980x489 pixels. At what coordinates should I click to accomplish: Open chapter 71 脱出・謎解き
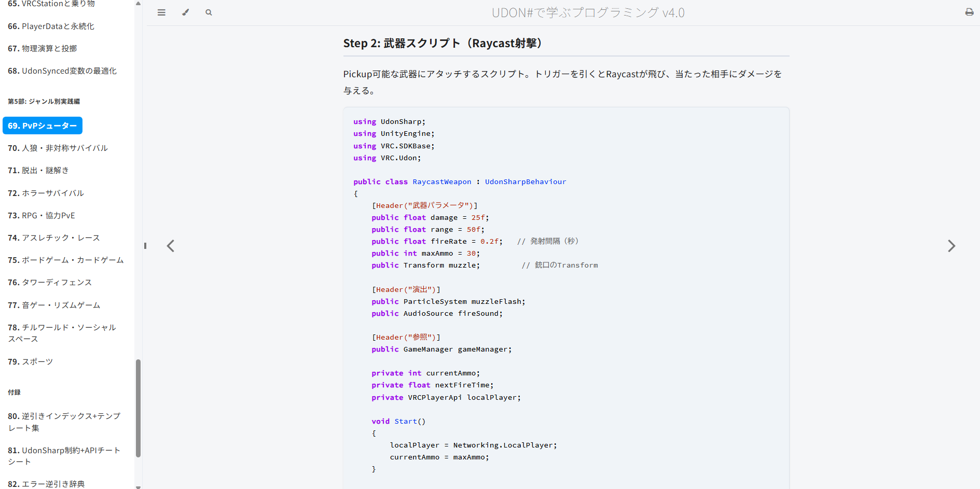pos(38,171)
